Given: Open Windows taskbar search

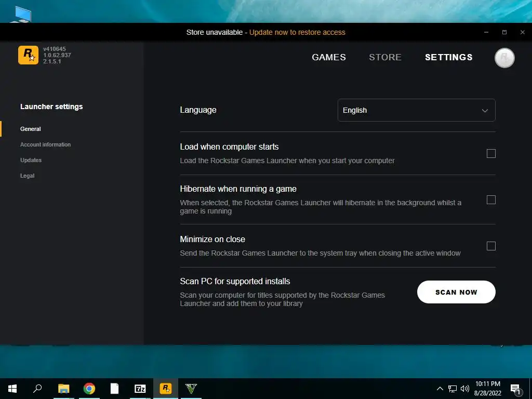Looking at the screenshot, I should (37, 389).
